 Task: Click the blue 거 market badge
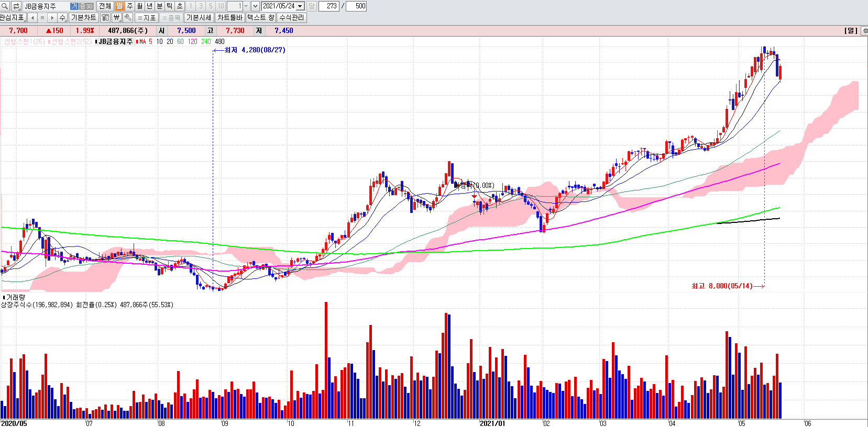[x=74, y=6]
